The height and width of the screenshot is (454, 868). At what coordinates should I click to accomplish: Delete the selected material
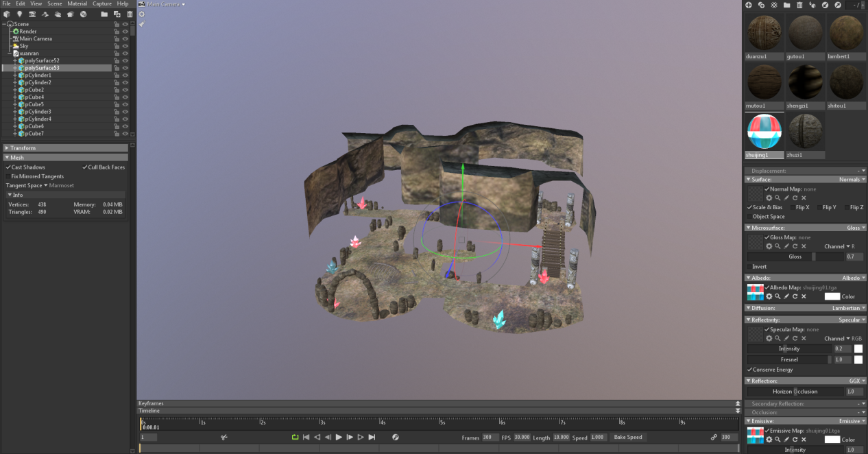point(799,5)
